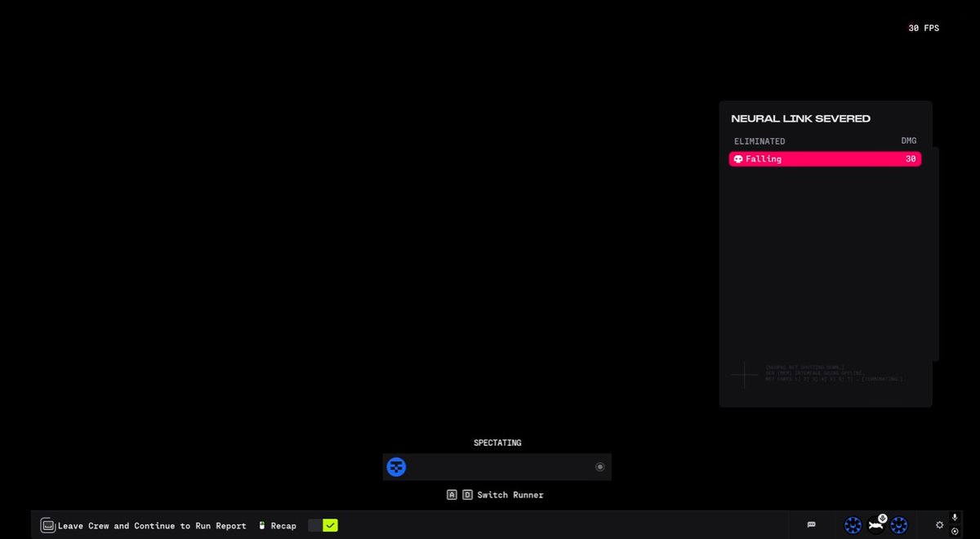Image resolution: width=980 pixels, height=539 pixels.
Task: Click the NEURAL LINK SEVERED title
Action: (x=801, y=118)
